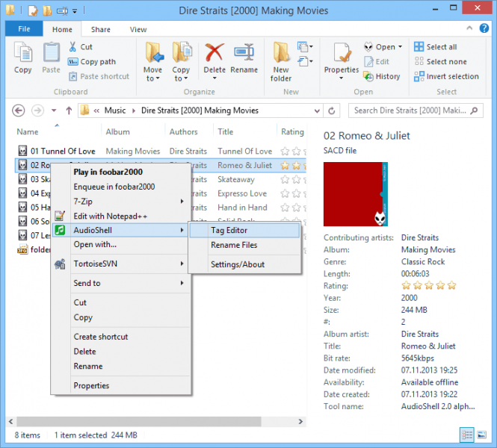
Task: Click the red X Delete icon
Action: point(214,52)
